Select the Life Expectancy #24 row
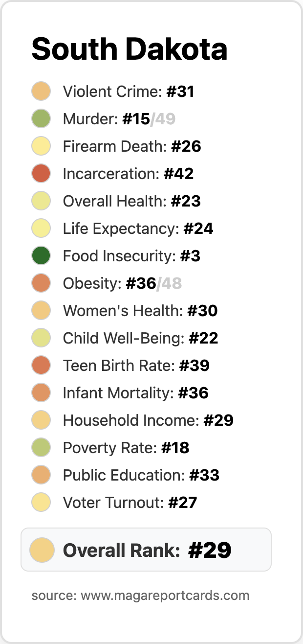303x644 pixels. [x=123, y=229]
